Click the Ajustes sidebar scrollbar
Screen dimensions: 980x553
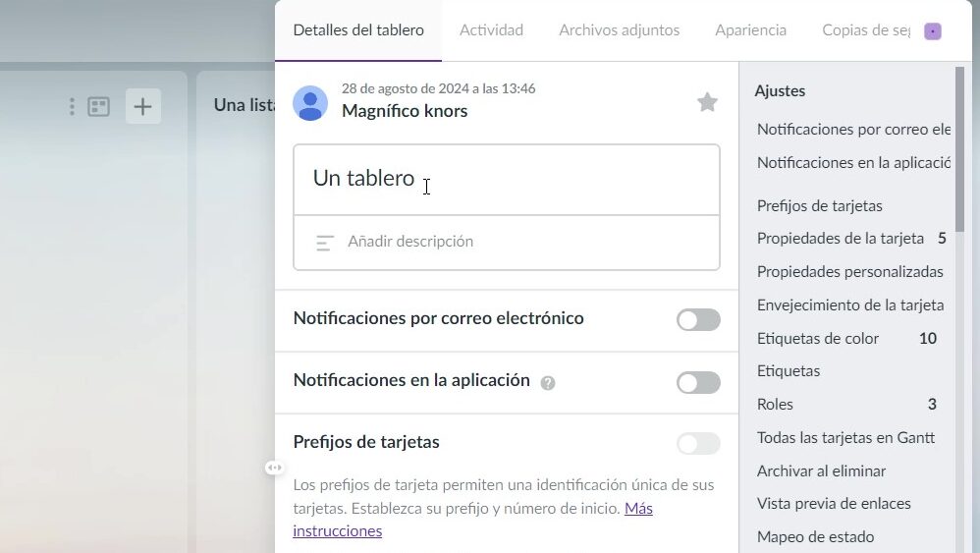point(960,149)
